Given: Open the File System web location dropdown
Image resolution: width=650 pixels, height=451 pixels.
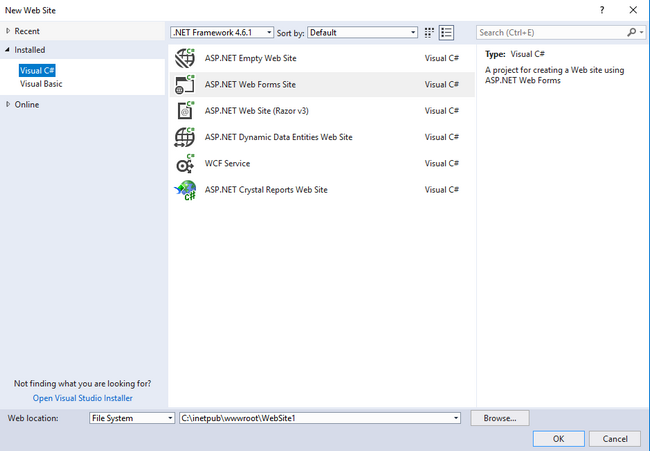Looking at the screenshot, I should 170,418.
